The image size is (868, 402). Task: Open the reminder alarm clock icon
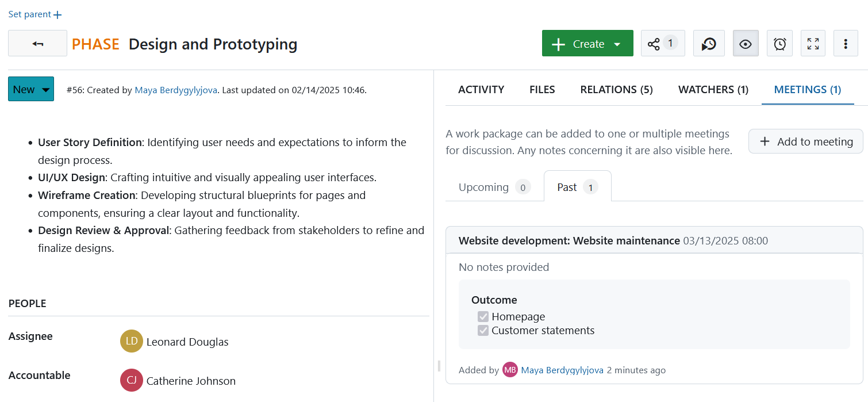click(x=779, y=44)
